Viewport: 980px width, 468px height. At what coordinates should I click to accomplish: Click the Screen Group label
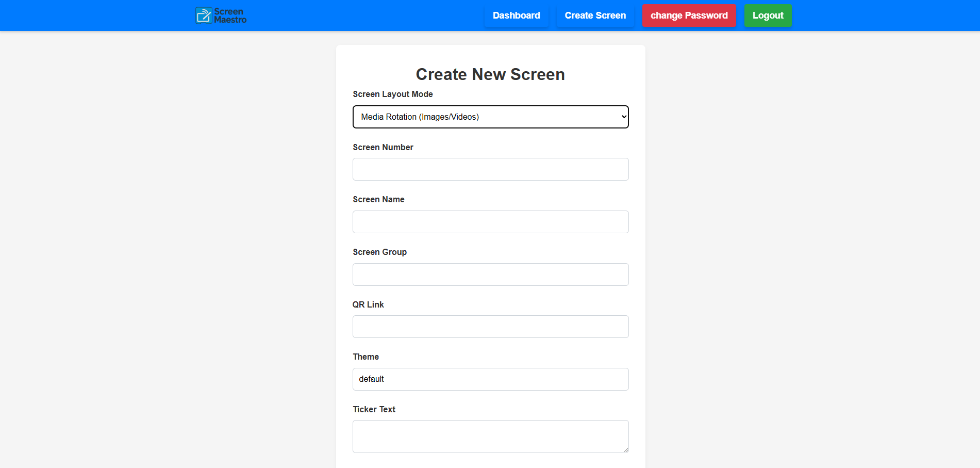coord(379,252)
